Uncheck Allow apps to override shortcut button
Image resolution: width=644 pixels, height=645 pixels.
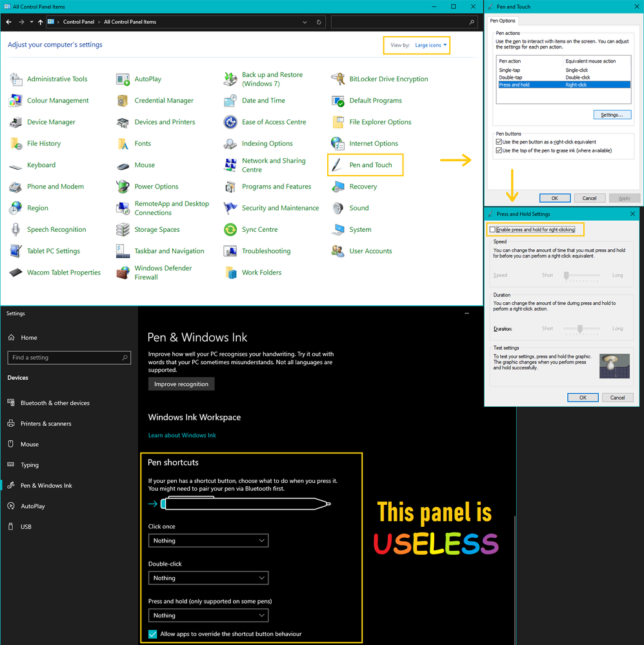click(x=152, y=634)
